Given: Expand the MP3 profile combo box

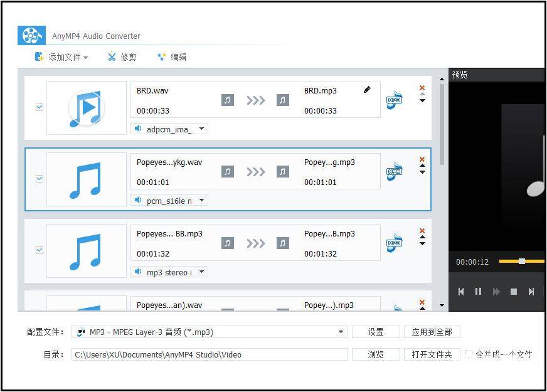Looking at the screenshot, I should (x=339, y=332).
